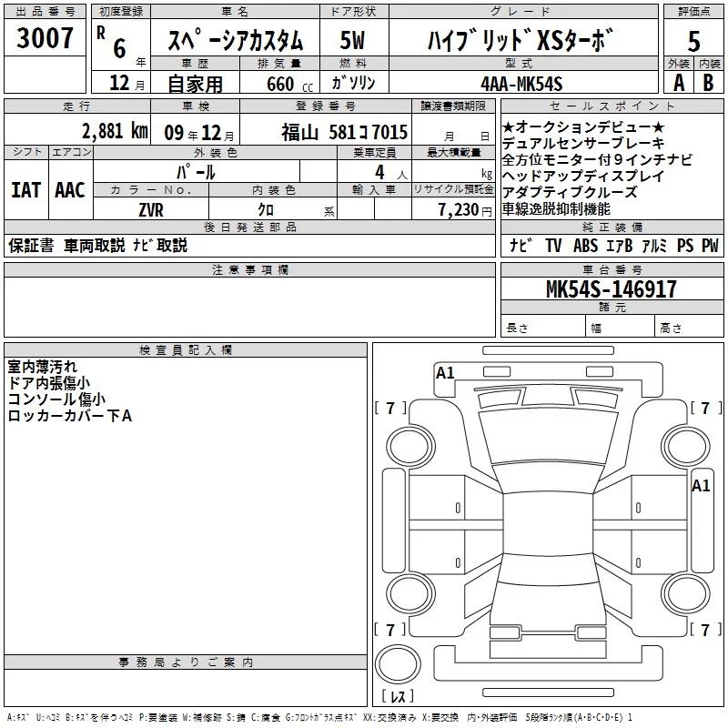This screenshot has width=728, height=728.
Task: Click the door shape value 5W
Action: pyautogui.click(x=352, y=40)
